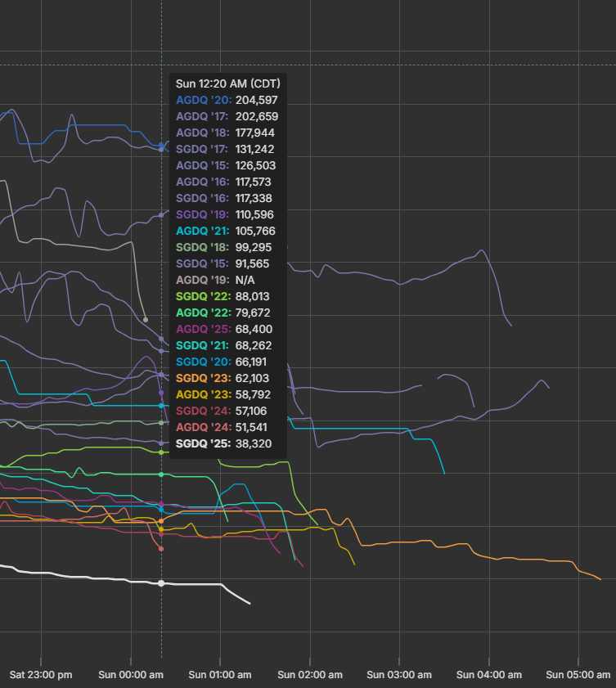Click the SGDQ '23 tooltip row
The height and width of the screenshot is (688, 616).
click(222, 378)
